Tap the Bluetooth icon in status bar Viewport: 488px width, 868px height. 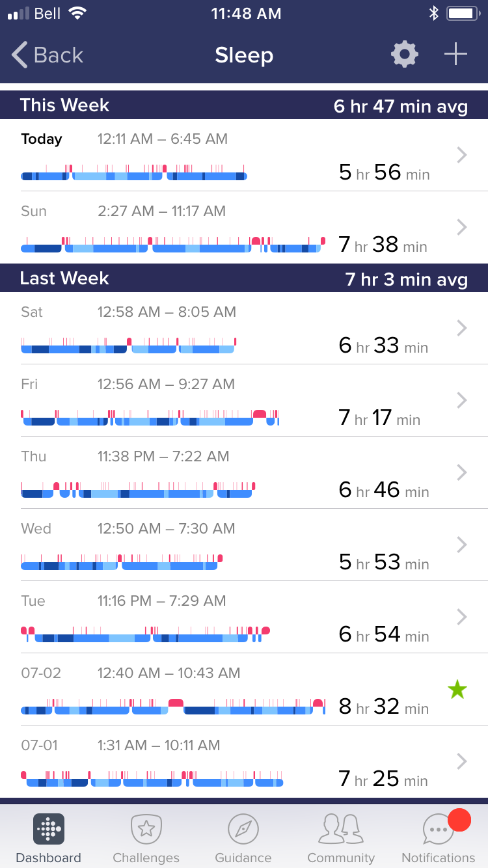point(433,14)
